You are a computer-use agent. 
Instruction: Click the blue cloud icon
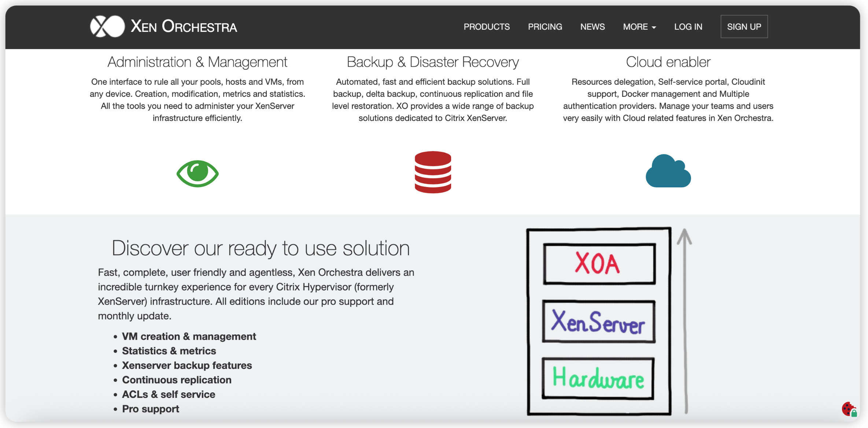(x=668, y=171)
